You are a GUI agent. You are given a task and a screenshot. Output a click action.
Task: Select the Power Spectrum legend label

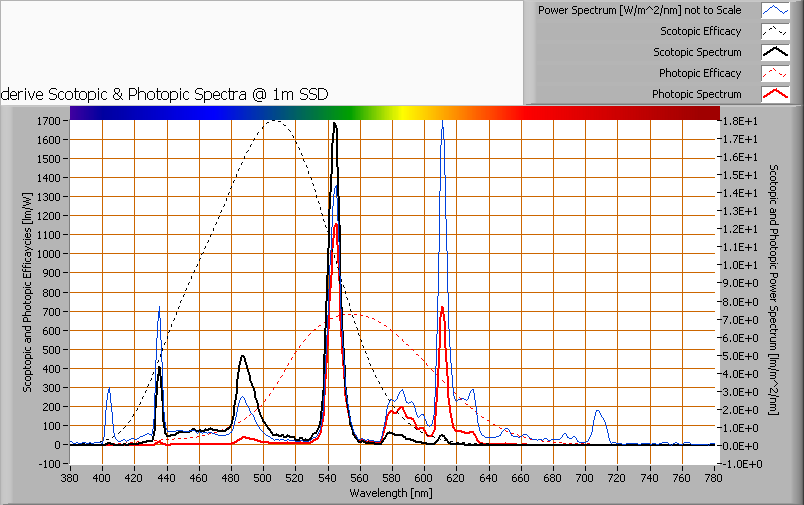[639, 10]
